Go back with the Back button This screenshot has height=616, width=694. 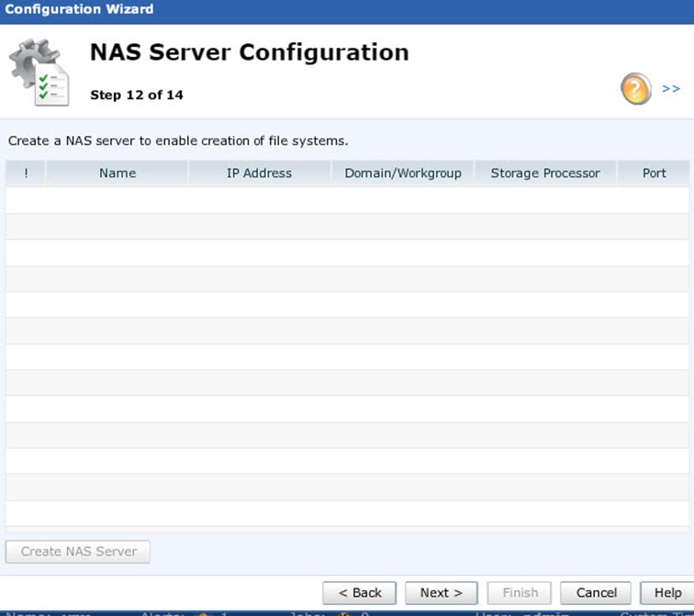[359, 592]
